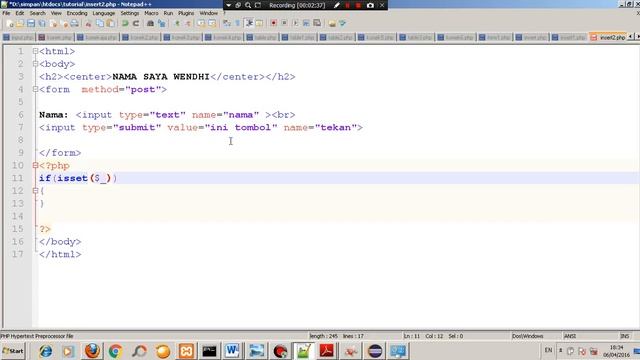The image size is (640, 360).
Task: Open the File menu
Action: (6, 13)
